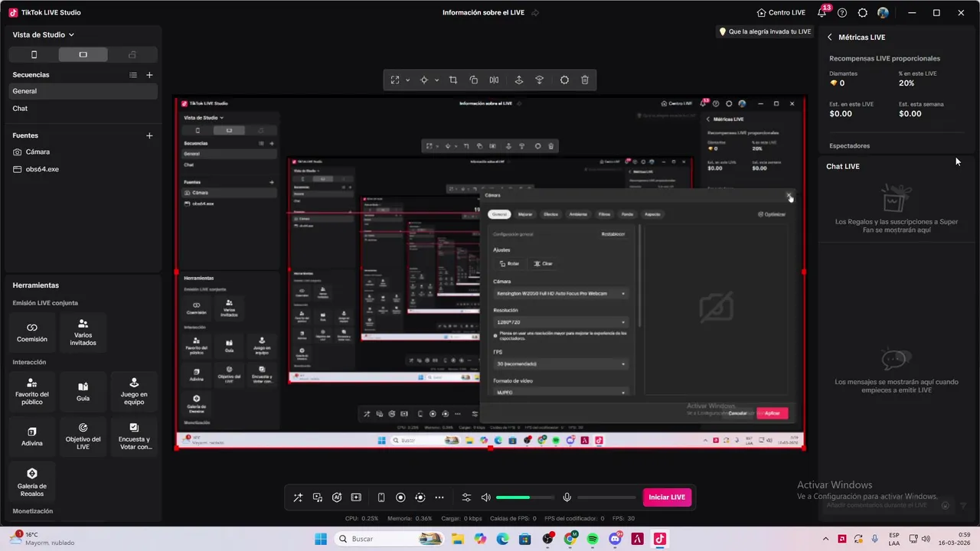Open Spotify from the taskbar
The height and width of the screenshot is (551, 980).
593,539
